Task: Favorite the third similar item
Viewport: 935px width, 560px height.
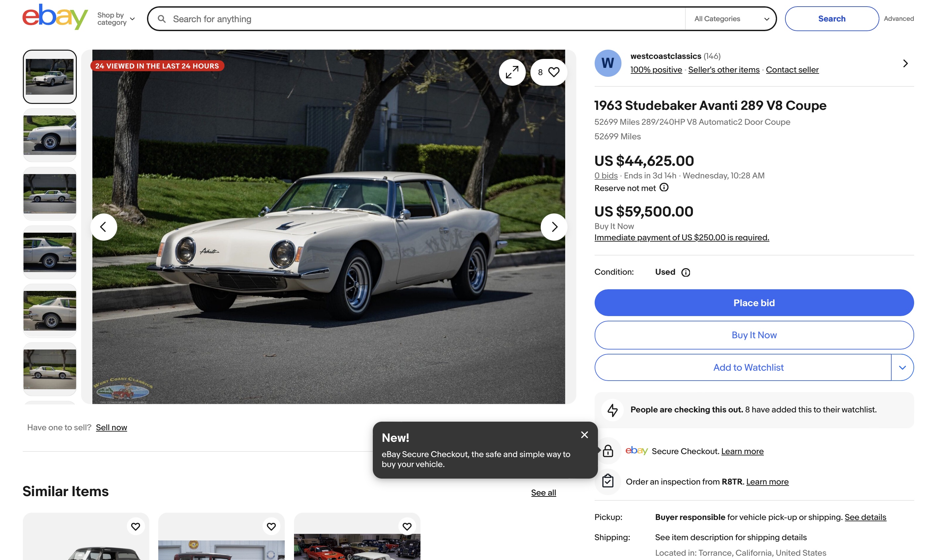Action: point(407,526)
